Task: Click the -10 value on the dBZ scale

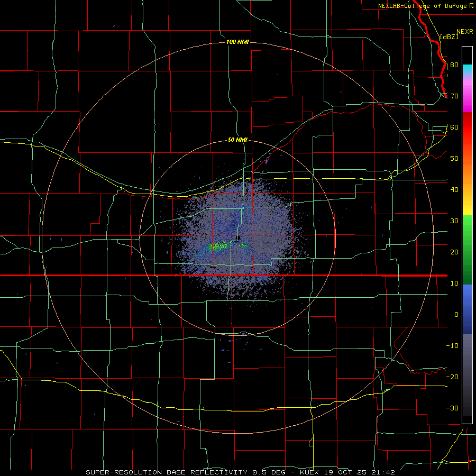Action: pyautogui.click(x=452, y=346)
